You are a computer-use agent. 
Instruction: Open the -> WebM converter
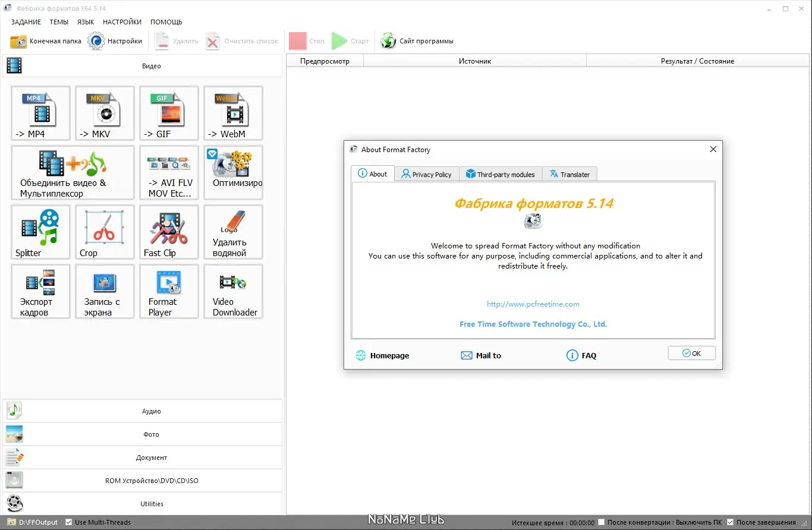pos(233,113)
